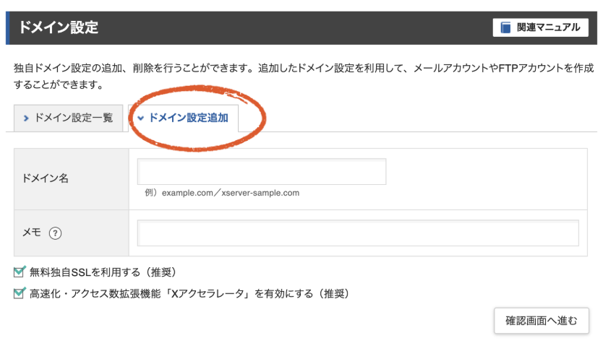Image resolution: width=603 pixels, height=364 pixels.
Task: Focus the ドメイン名 text field
Action: [x=262, y=172]
